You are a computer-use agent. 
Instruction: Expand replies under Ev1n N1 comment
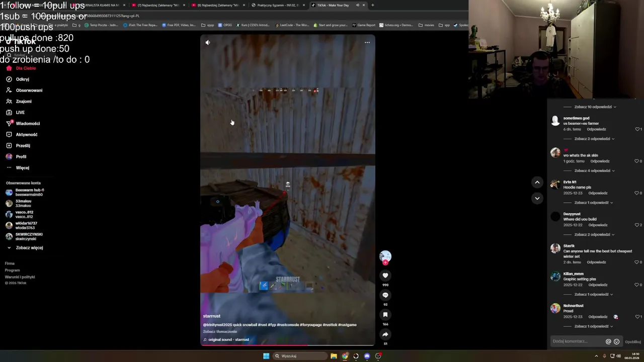[593, 203]
